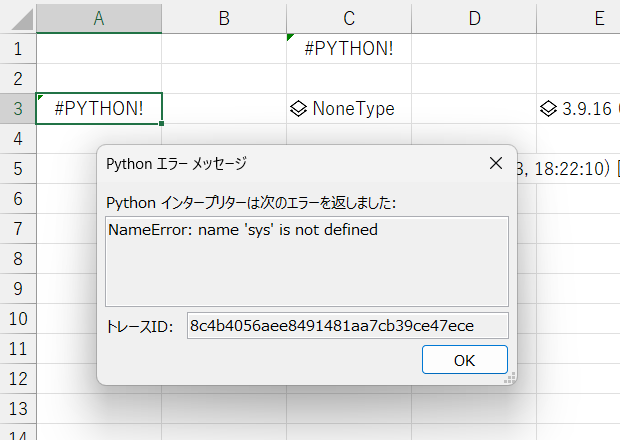Select the row 12 header
This screenshot has height=440, width=620.
click(18, 379)
